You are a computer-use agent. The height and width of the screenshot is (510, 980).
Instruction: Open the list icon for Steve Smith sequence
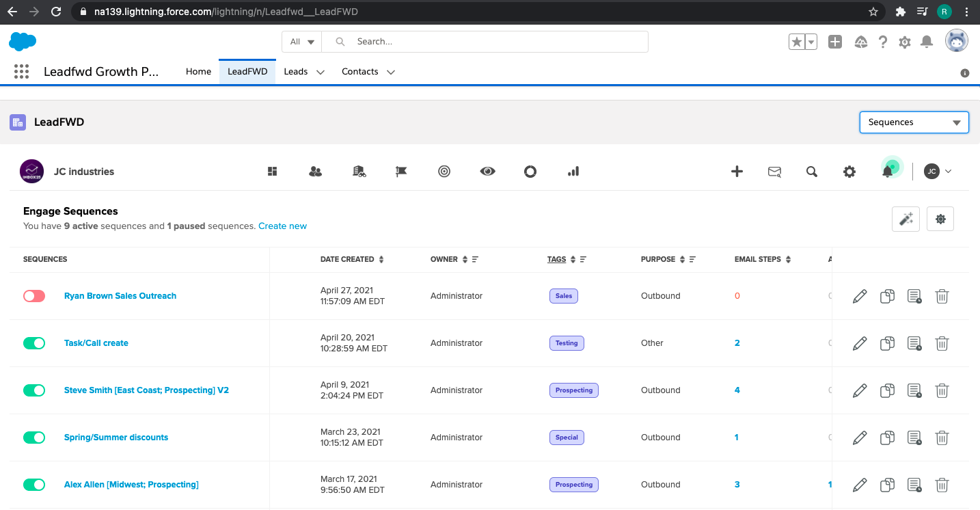(914, 390)
